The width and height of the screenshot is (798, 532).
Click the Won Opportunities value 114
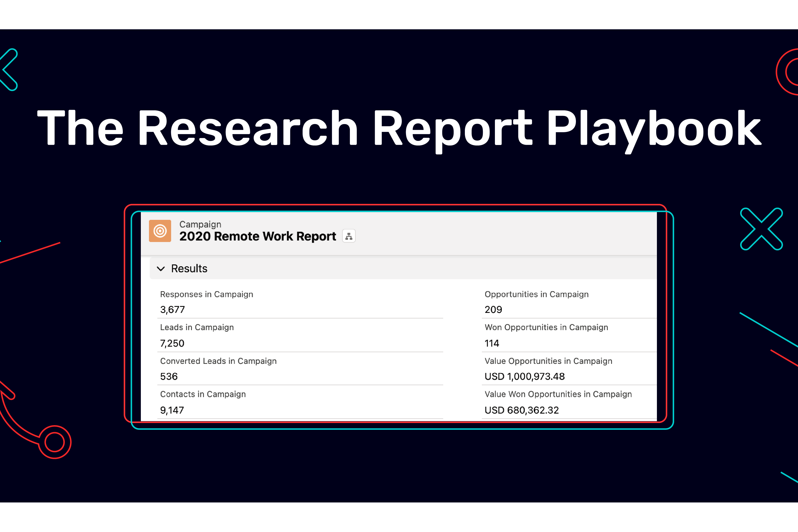coord(492,343)
